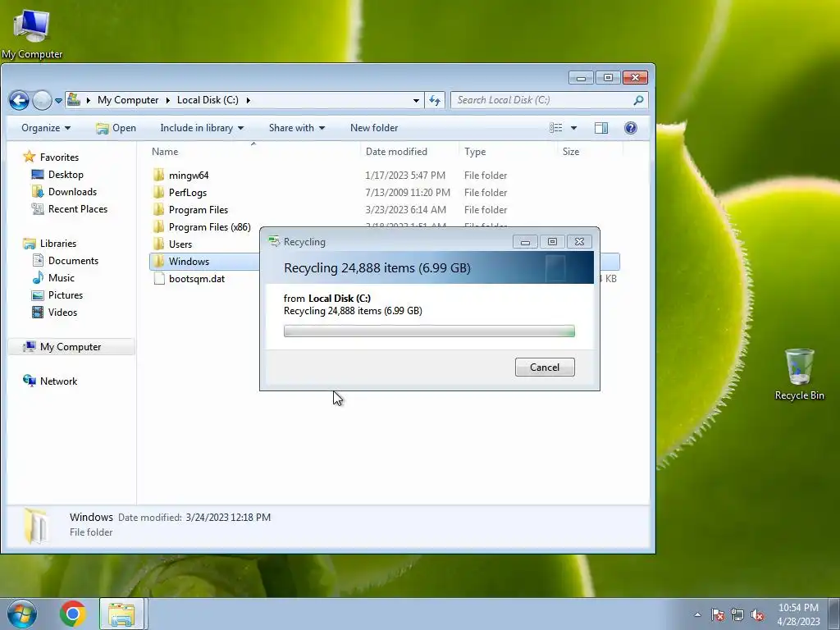Viewport: 840px width, 630px height.
Task: Launch Google Chrome from taskbar
Action: point(73,614)
